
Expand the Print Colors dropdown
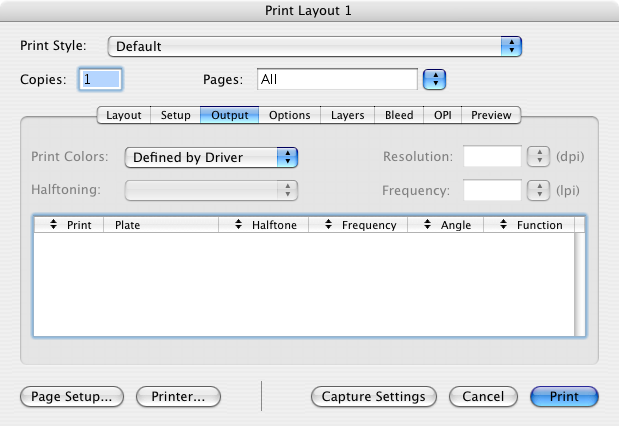[x=212, y=156]
